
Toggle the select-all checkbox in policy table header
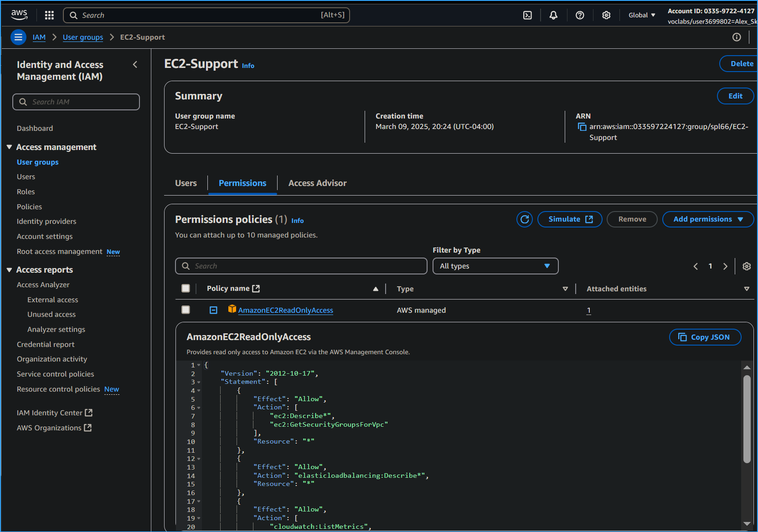186,288
